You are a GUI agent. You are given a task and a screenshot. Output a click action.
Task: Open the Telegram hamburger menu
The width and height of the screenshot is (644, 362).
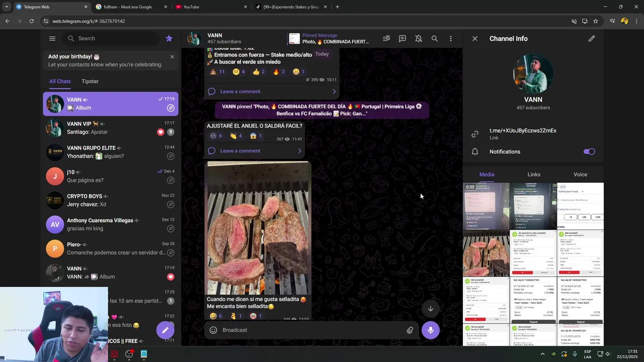coord(52,38)
